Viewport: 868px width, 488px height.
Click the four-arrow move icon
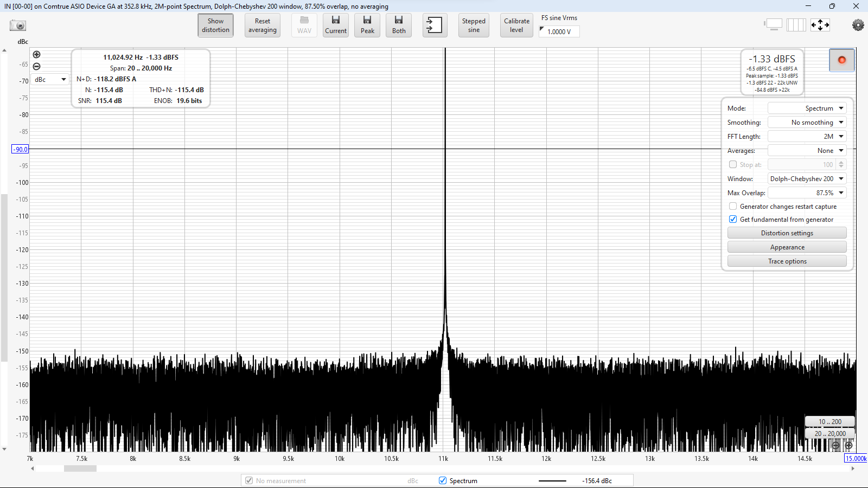pos(820,25)
